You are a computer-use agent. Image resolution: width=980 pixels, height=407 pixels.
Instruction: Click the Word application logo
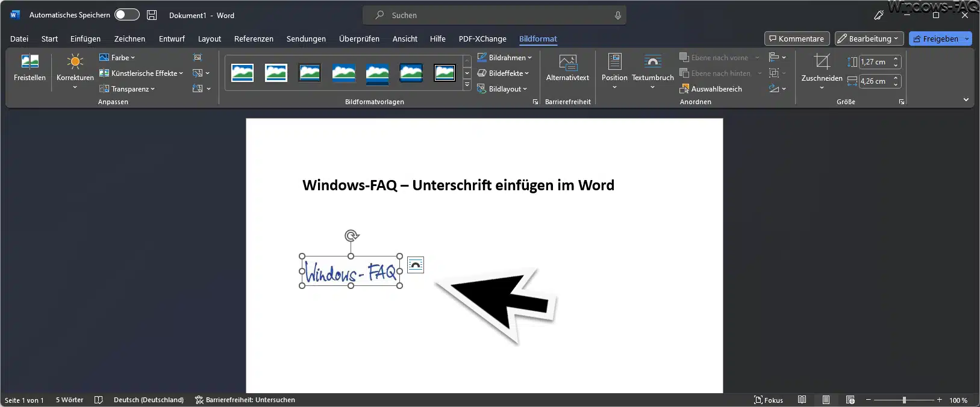pos(15,15)
